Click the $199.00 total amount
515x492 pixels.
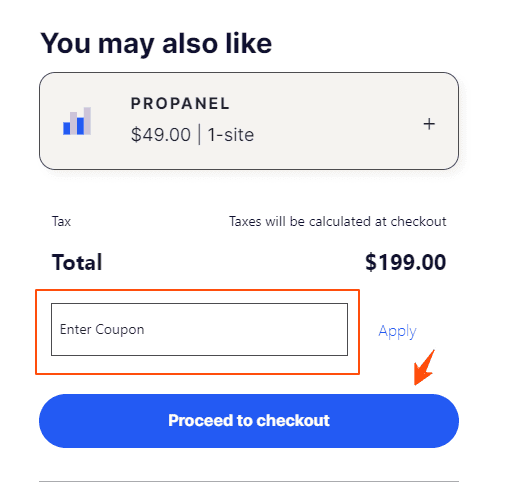click(405, 262)
